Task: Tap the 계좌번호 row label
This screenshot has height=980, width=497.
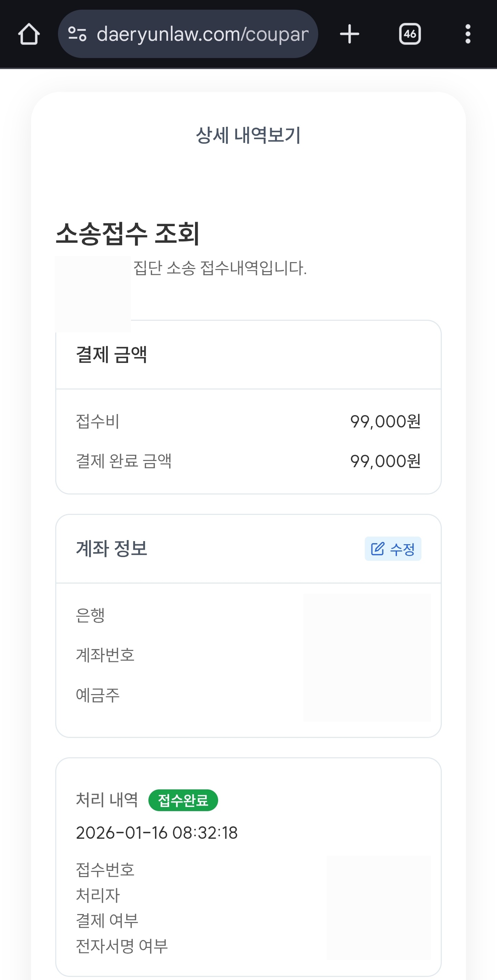Action: [x=105, y=655]
